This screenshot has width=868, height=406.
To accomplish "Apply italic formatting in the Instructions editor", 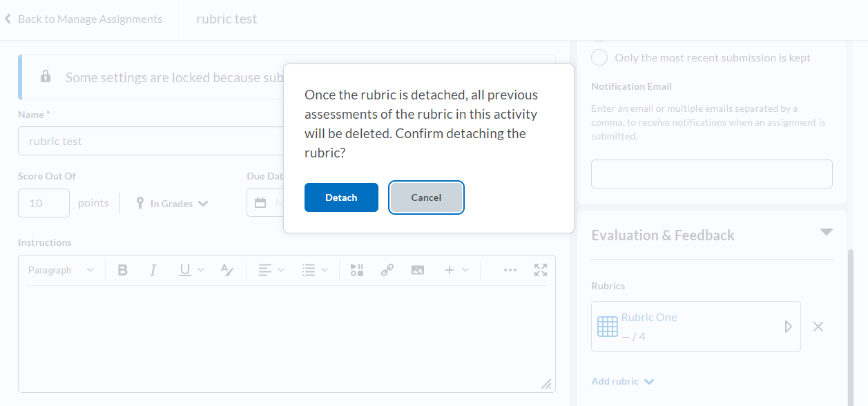I will 153,270.
